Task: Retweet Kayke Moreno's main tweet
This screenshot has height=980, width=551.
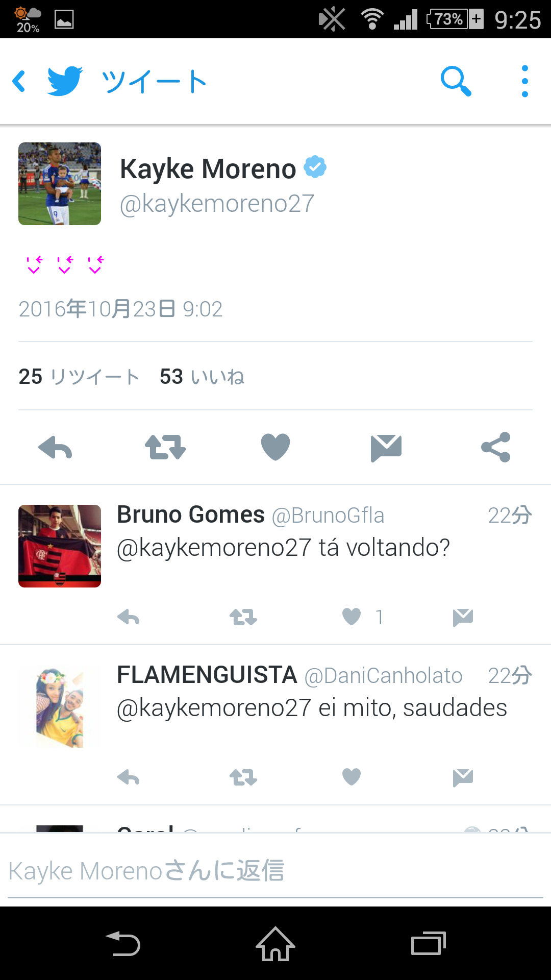Action: pos(165,448)
